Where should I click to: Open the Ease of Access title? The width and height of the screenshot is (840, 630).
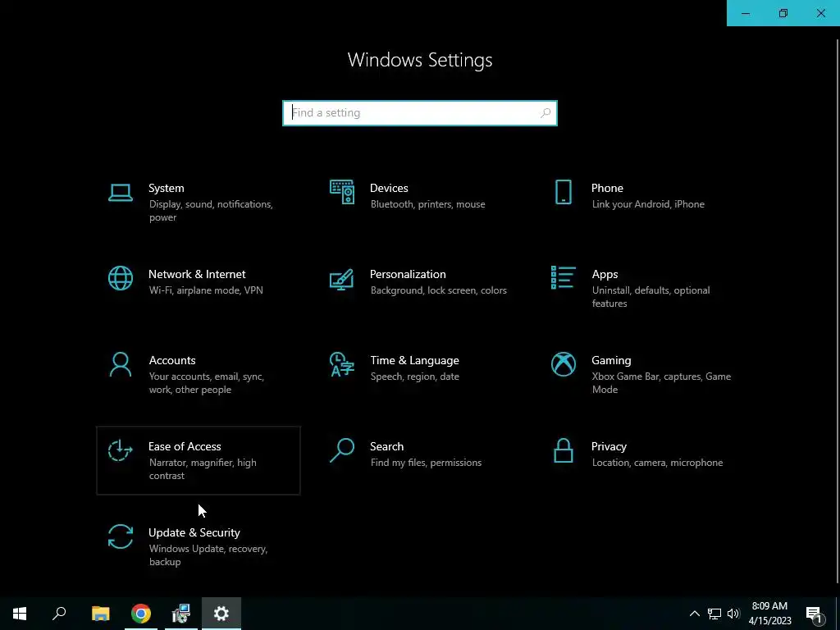coord(185,446)
